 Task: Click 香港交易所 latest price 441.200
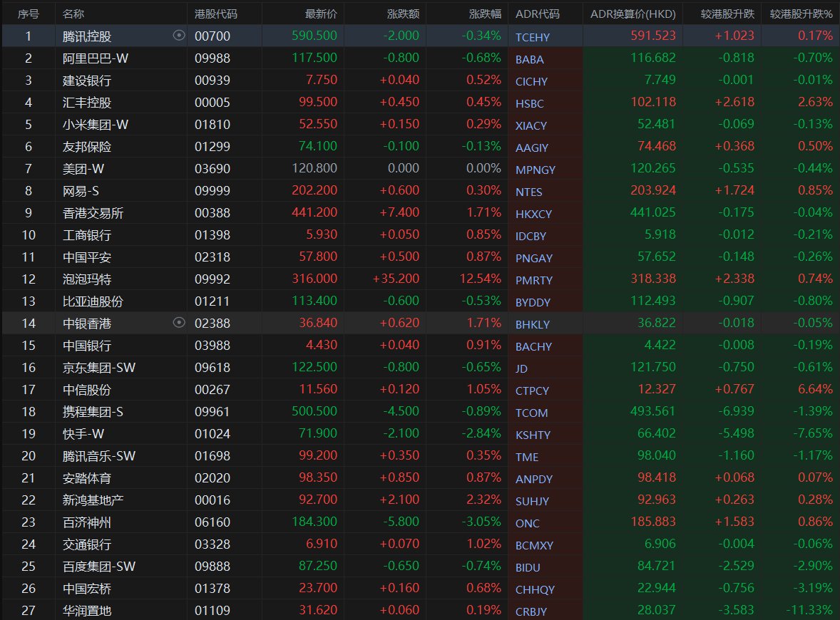pyautogui.click(x=317, y=212)
